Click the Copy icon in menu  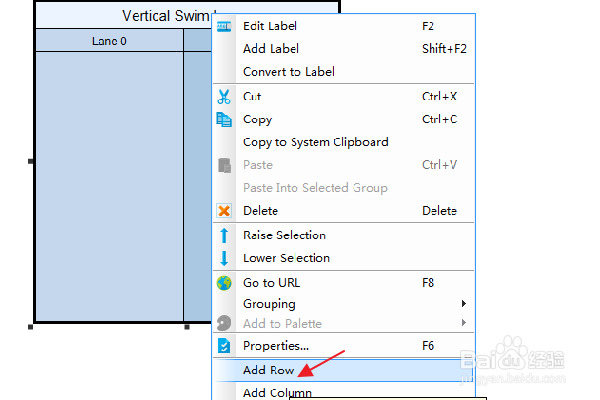coord(224,119)
